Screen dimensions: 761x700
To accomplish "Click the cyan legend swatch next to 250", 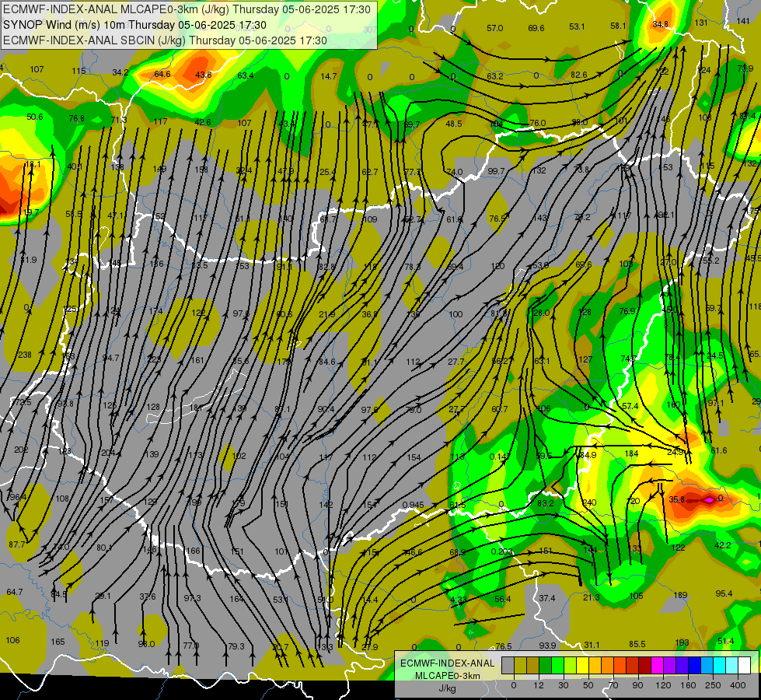I will pos(719,665).
